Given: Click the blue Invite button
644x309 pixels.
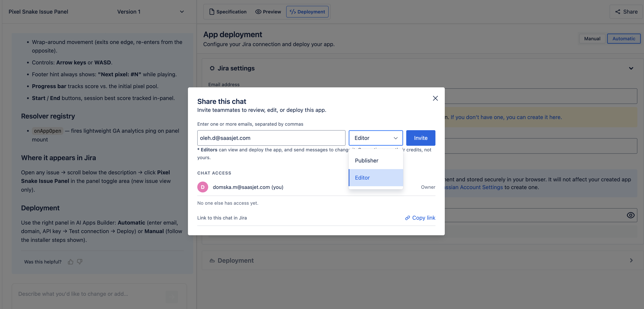Looking at the screenshot, I should coord(420,138).
